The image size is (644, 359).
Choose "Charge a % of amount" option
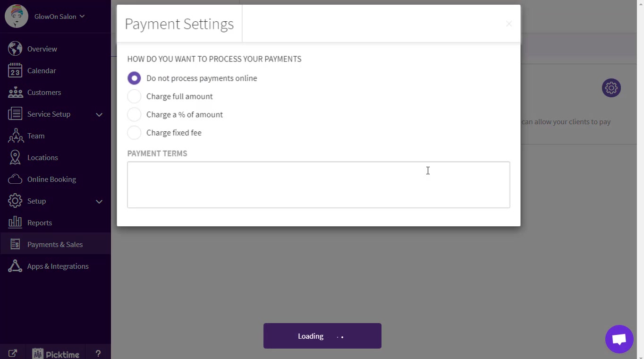(134, 115)
